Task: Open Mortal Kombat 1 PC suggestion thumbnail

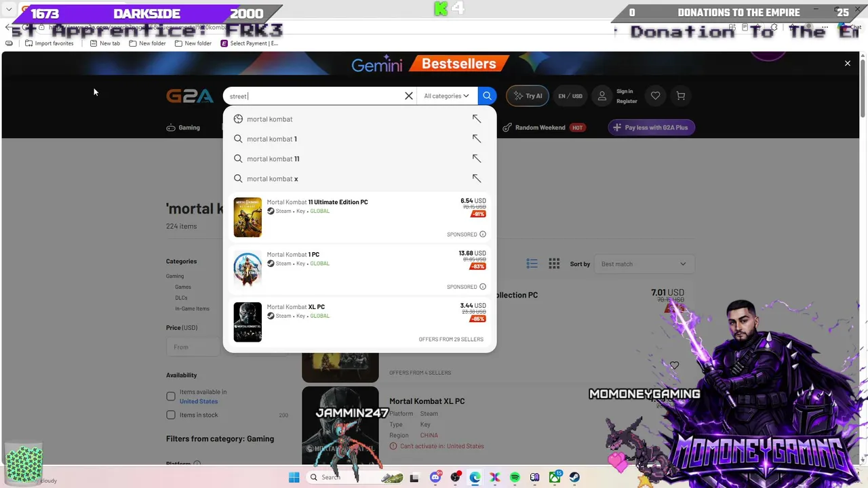Action: (248, 270)
